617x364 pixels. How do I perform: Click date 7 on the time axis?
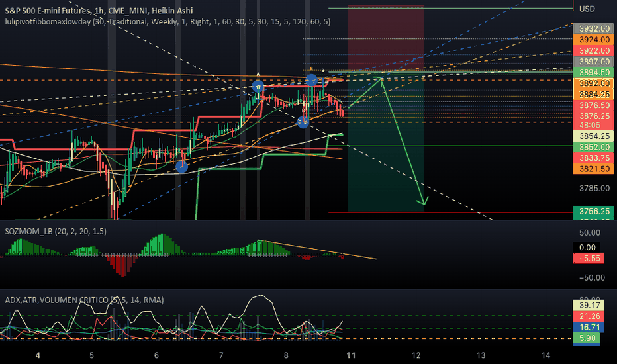221,355
